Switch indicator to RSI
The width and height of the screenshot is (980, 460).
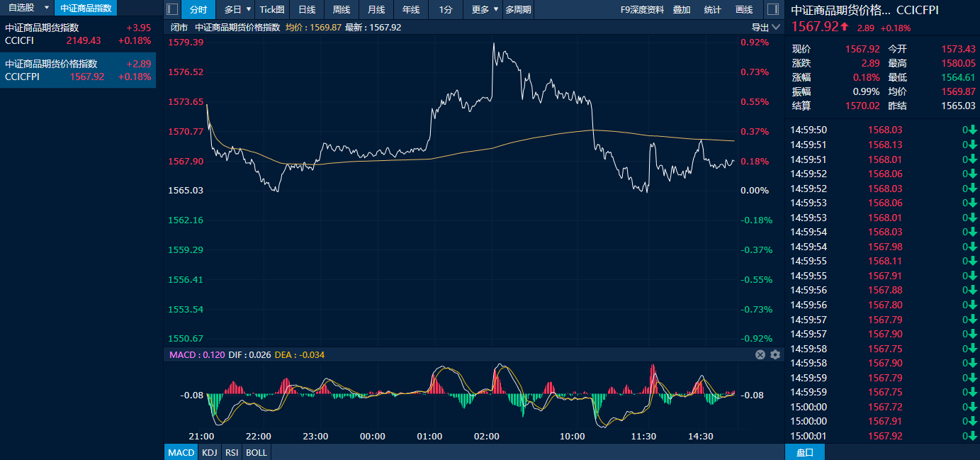[x=231, y=452]
